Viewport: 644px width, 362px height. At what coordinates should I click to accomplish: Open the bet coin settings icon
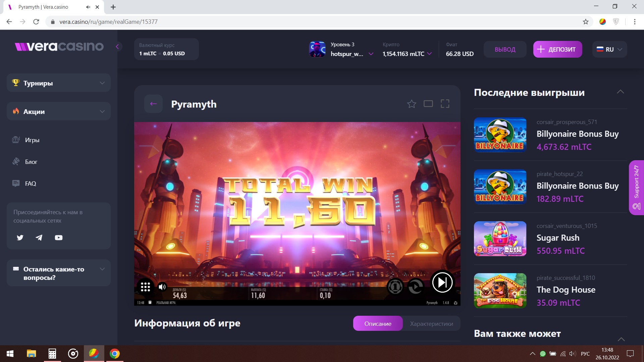click(395, 287)
